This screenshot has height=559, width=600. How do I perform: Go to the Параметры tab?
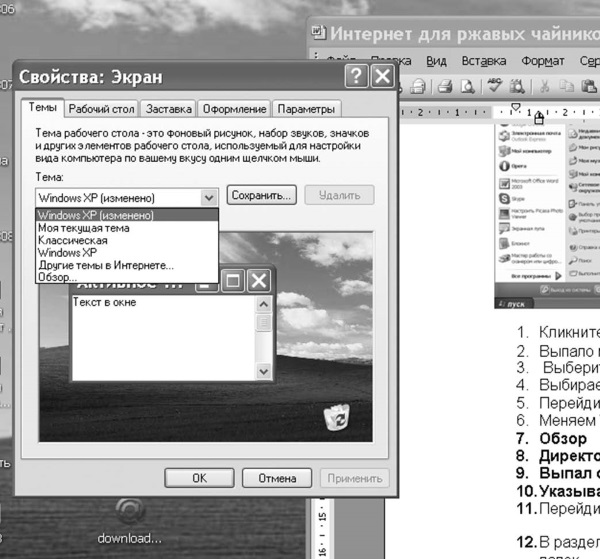306,109
